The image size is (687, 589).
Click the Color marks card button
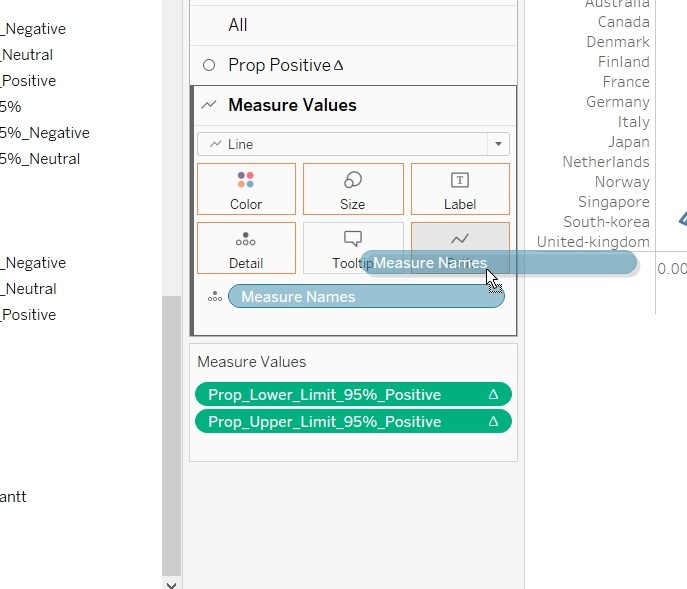[246, 189]
